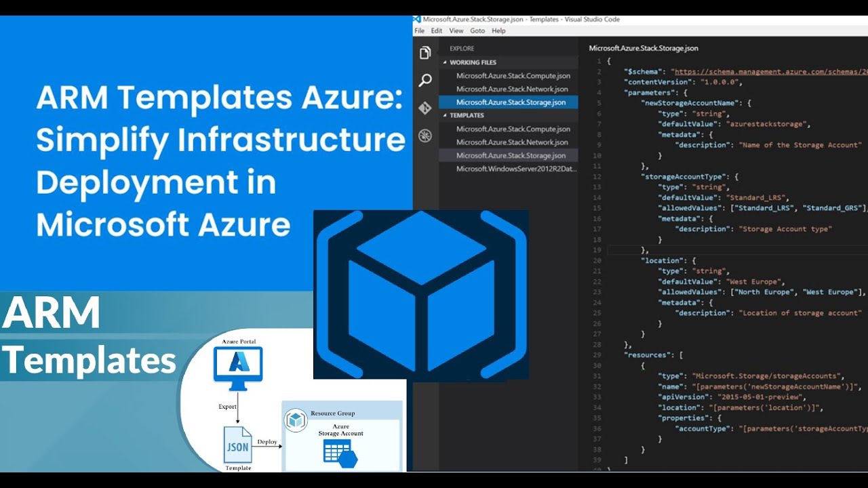The image size is (868, 488).
Task: Open the Help menu
Action: pyautogui.click(x=498, y=31)
